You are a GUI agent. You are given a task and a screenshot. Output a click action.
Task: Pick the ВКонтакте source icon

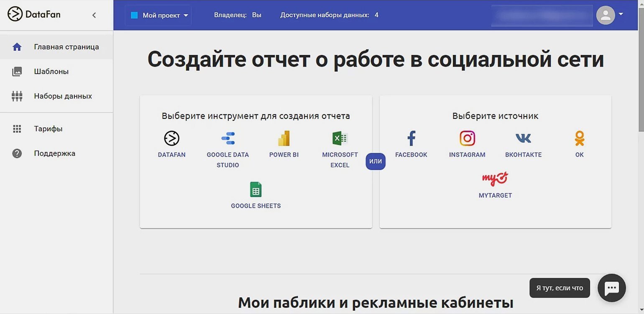coord(523,139)
